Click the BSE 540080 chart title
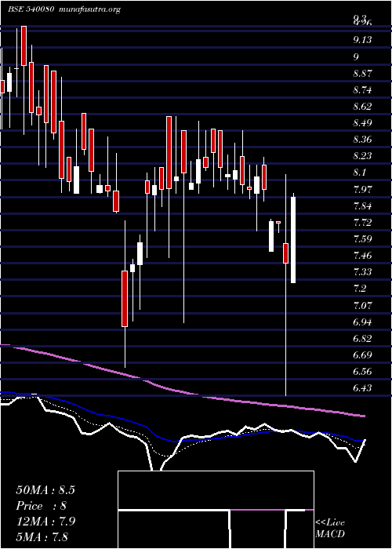 tap(30, 9)
